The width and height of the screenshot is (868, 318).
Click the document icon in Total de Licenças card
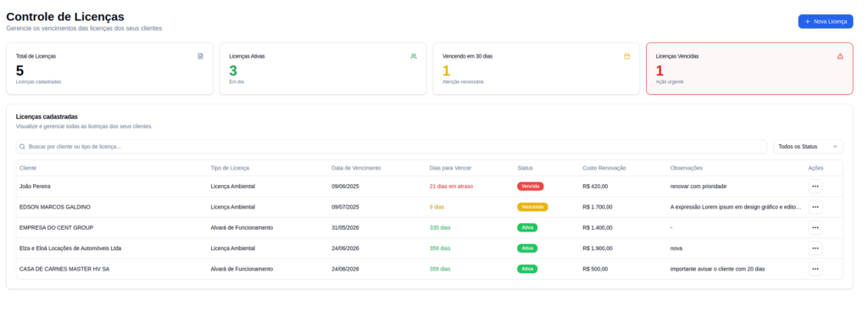[200, 56]
